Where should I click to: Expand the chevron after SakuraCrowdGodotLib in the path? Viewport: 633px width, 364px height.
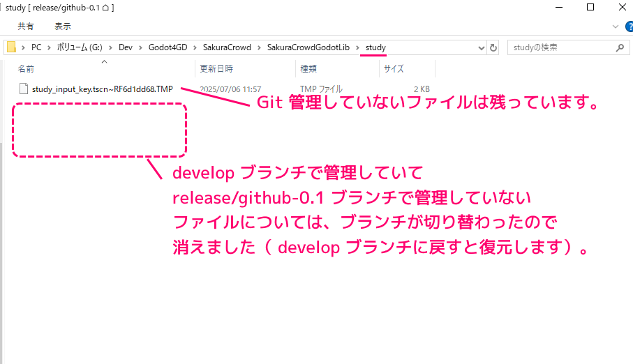pyautogui.click(x=359, y=47)
